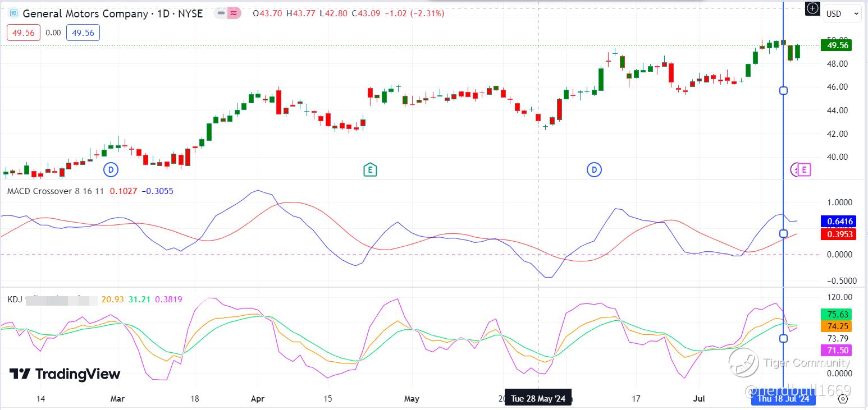868x410 pixels.
Task: Click the green 75.63 KDJ value label
Action: 836,314
